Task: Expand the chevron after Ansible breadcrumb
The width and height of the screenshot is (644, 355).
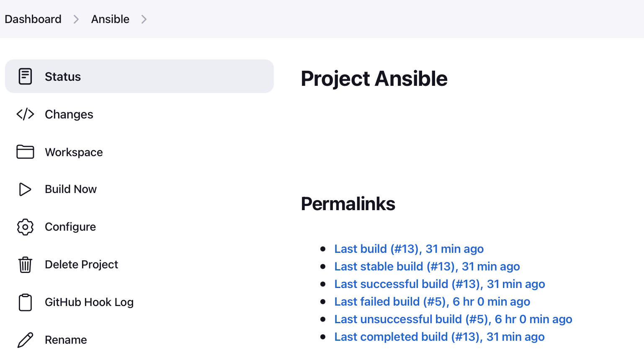Action: tap(144, 19)
